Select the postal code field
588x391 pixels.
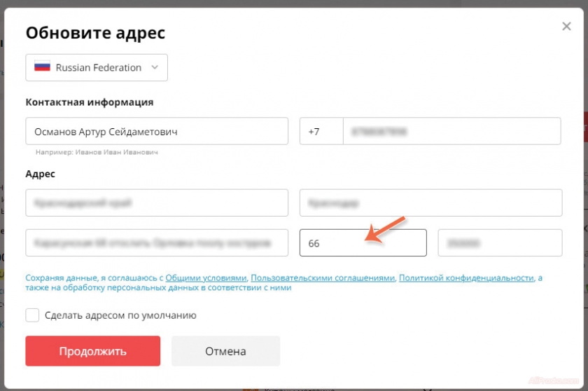click(500, 243)
